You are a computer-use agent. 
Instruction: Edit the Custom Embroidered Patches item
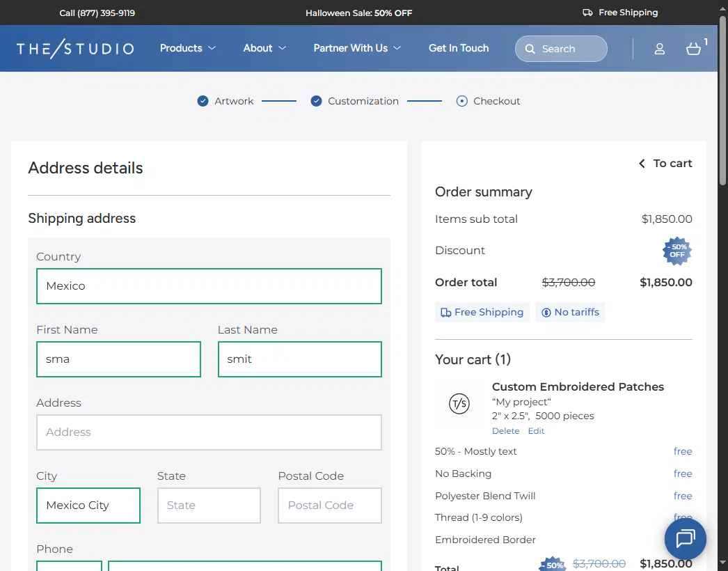536,431
